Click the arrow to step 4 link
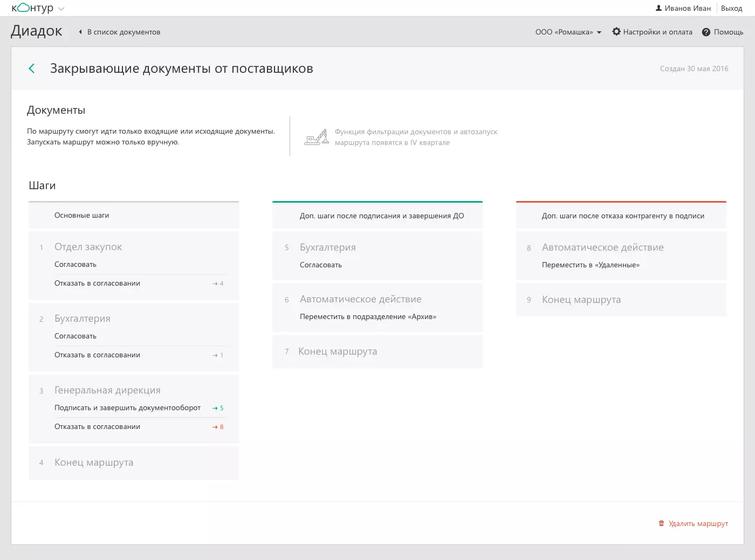This screenshot has height=560, width=755. (x=218, y=284)
